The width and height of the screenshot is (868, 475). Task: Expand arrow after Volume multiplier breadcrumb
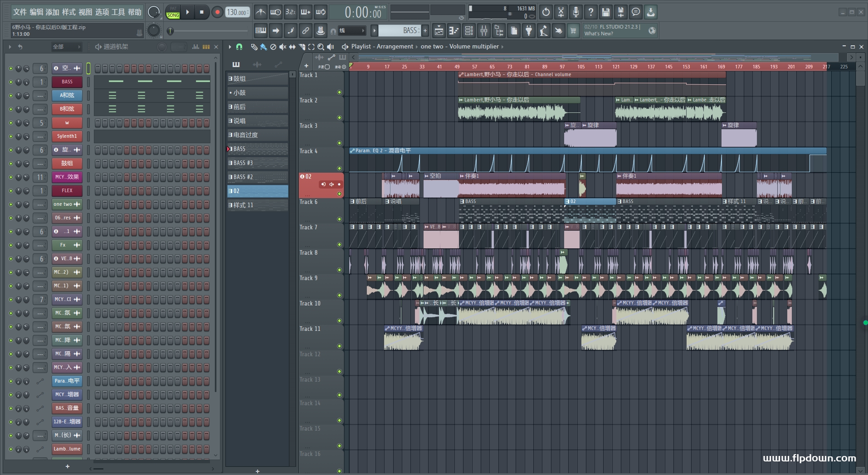502,47
